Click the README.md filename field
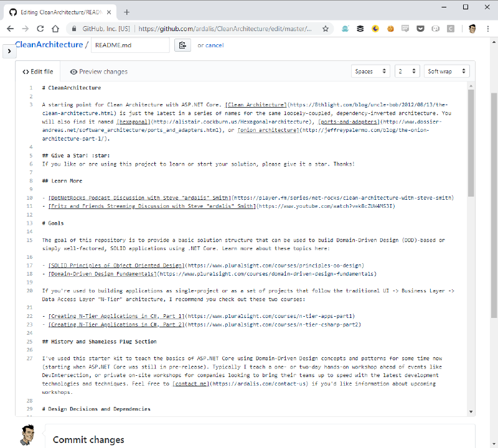Screen dimensions: 498x448 click(130, 45)
